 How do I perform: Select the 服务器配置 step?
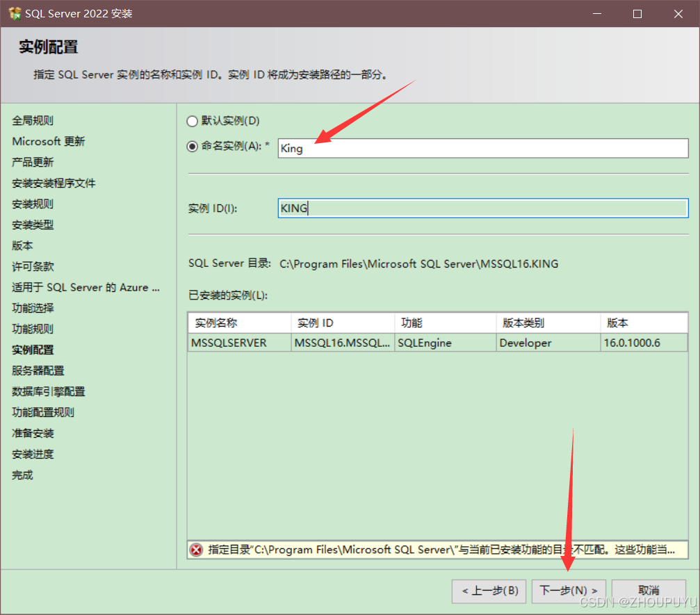click(38, 371)
